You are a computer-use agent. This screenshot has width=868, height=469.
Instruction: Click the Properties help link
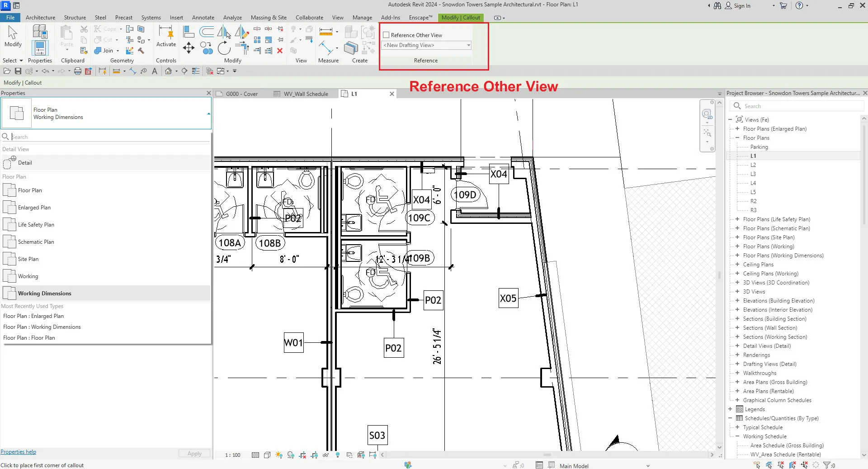point(19,452)
